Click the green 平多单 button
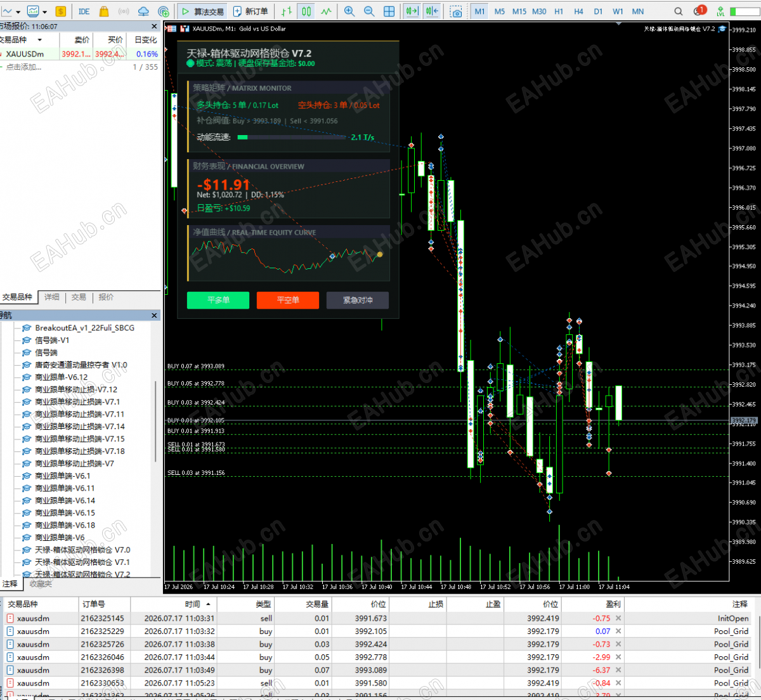The height and width of the screenshot is (700, 761). 218,300
